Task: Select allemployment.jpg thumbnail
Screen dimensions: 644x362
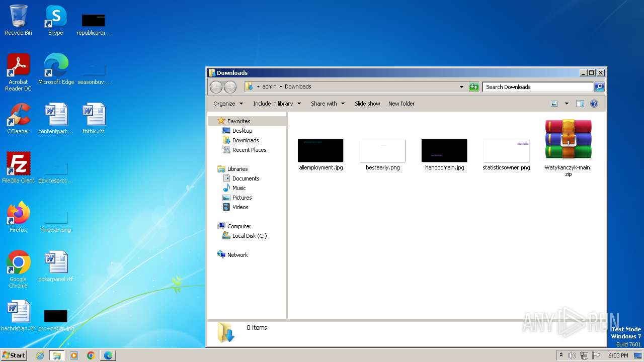Action: pos(320,154)
